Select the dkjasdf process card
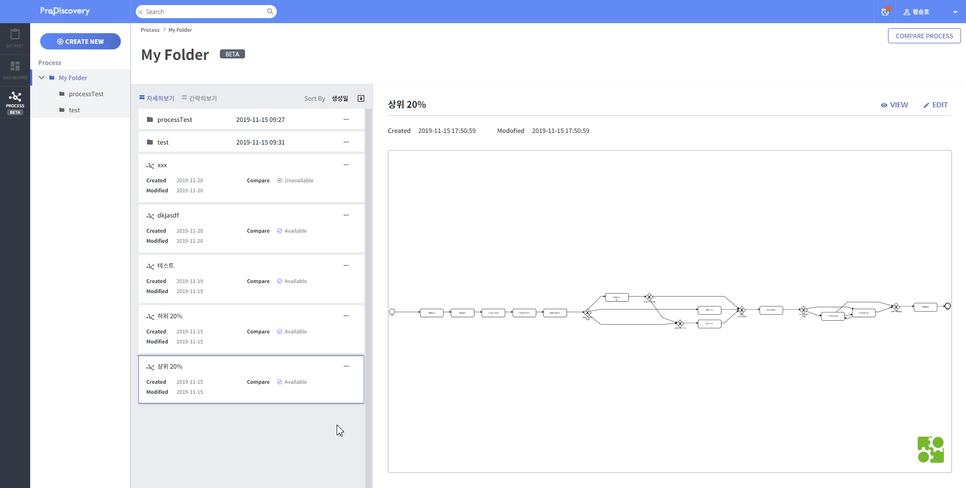966x488 pixels. [251, 229]
